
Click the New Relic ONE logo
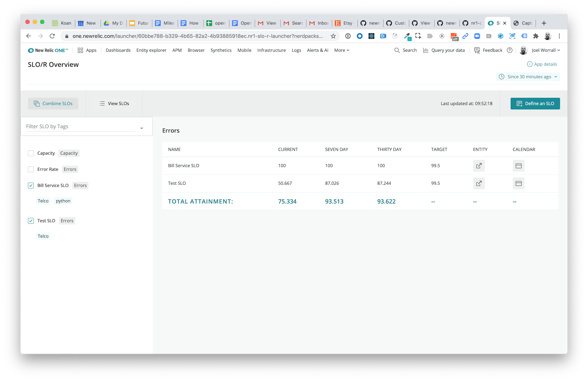click(48, 50)
